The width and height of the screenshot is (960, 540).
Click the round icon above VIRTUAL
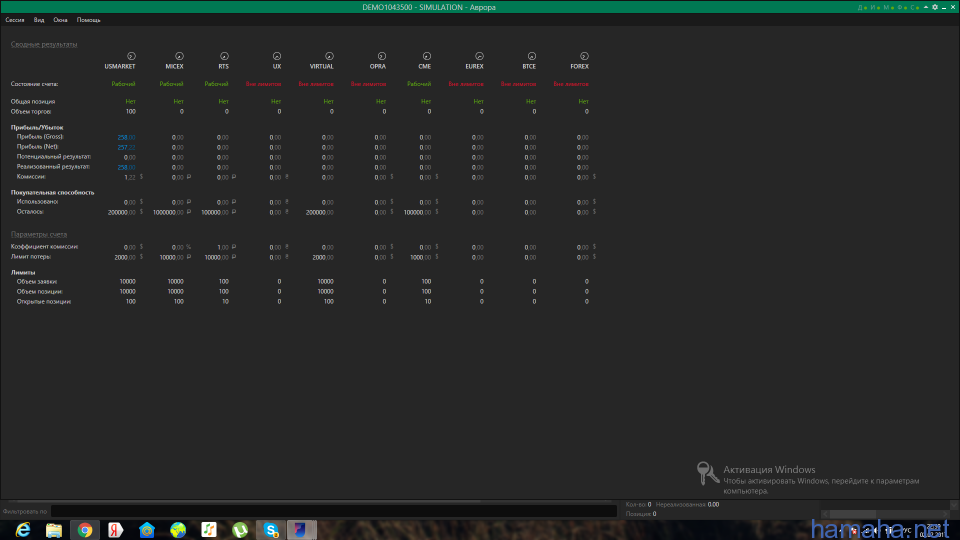click(329, 56)
